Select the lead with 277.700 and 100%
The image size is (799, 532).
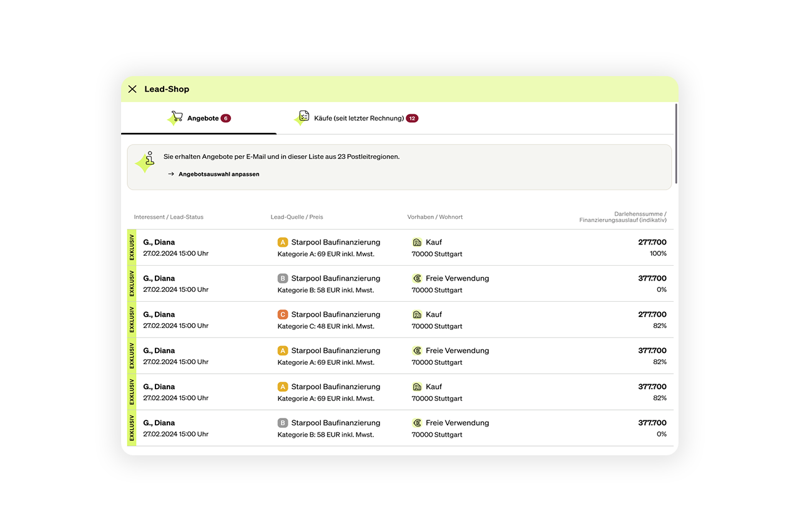(x=399, y=248)
